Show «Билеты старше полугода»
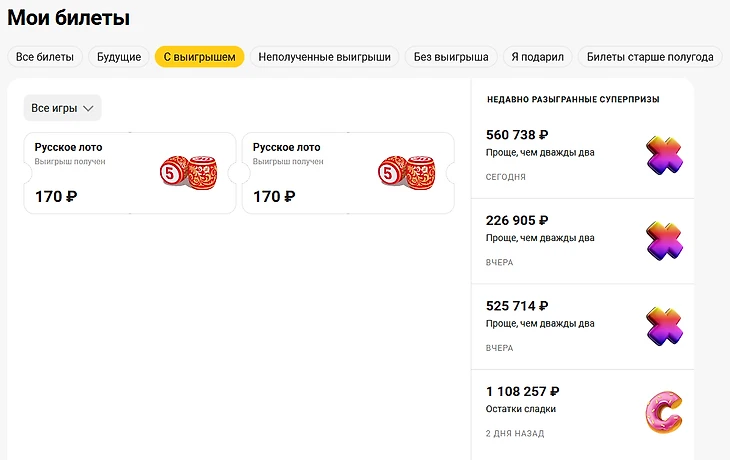This screenshot has width=730, height=460. pos(650,57)
